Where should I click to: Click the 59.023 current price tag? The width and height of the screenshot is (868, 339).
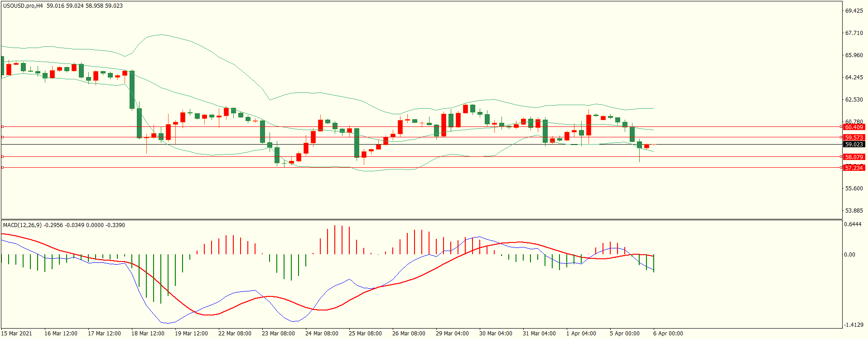click(x=854, y=145)
